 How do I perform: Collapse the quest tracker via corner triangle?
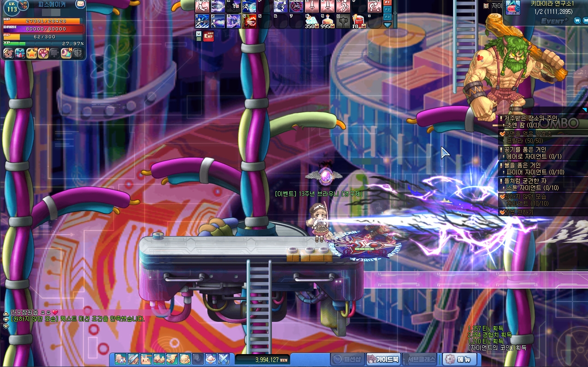point(584,110)
